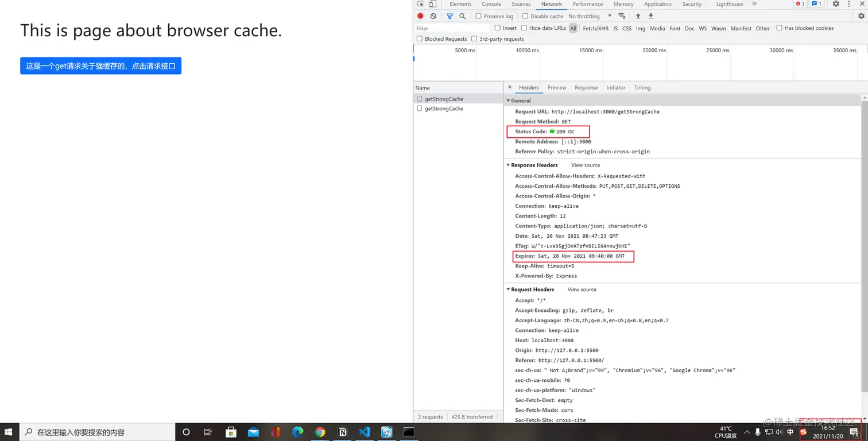Open Cortana circle on taskbar
Viewport: 868px width, 441px height.
pos(186,432)
